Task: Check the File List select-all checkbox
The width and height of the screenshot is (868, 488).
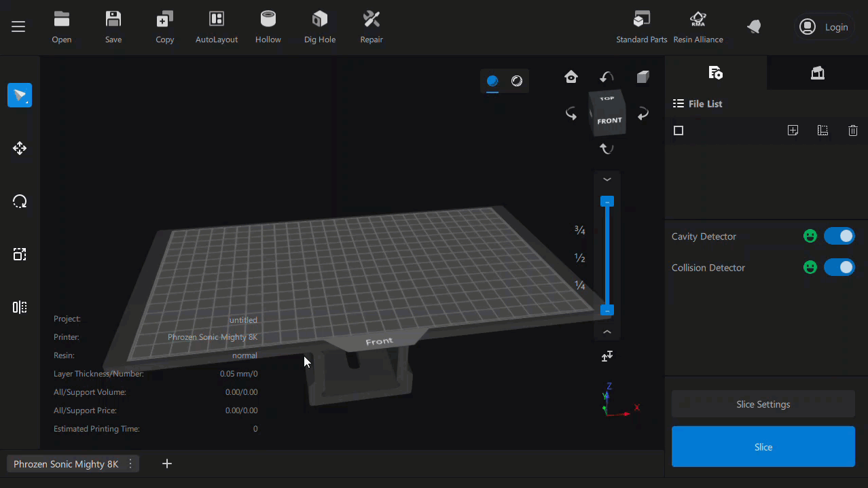Action: (x=679, y=130)
